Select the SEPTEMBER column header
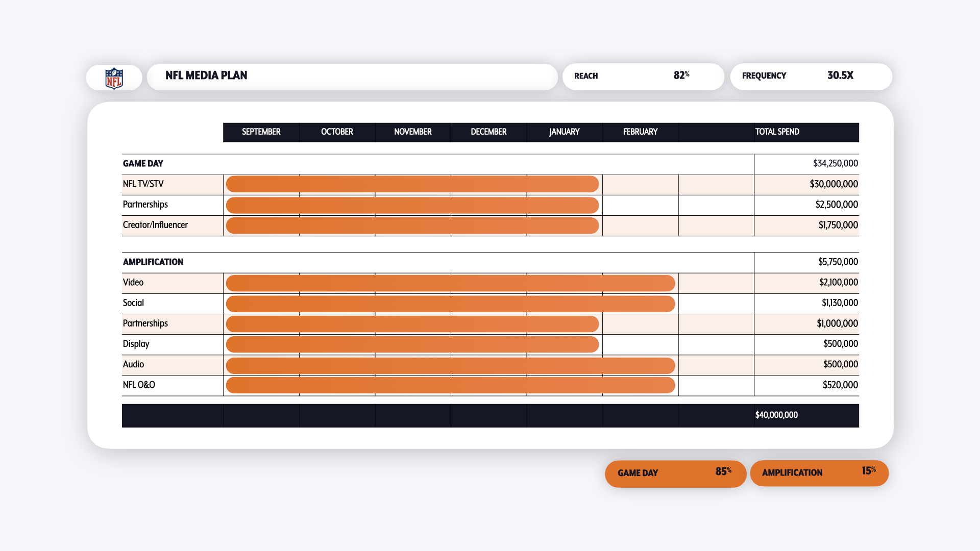980x551 pixels. pos(261,132)
